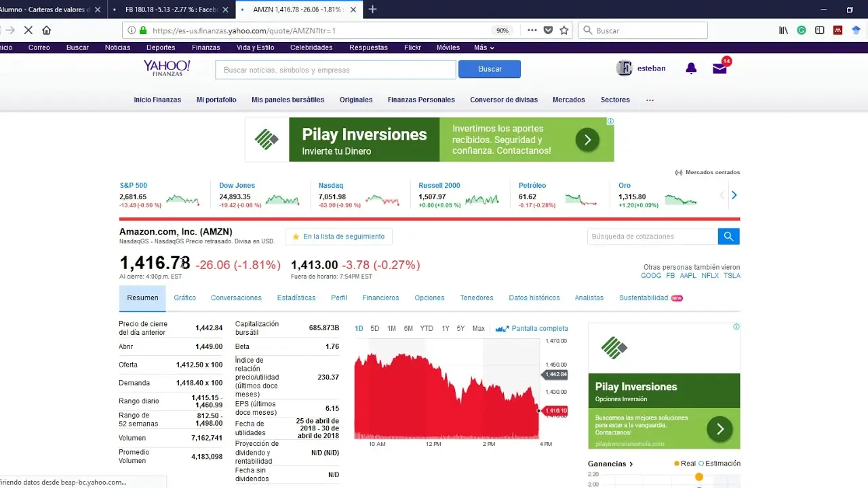The width and height of the screenshot is (868, 488).
Task: Expand the more options ellipsis in finance nav
Action: click(x=650, y=100)
